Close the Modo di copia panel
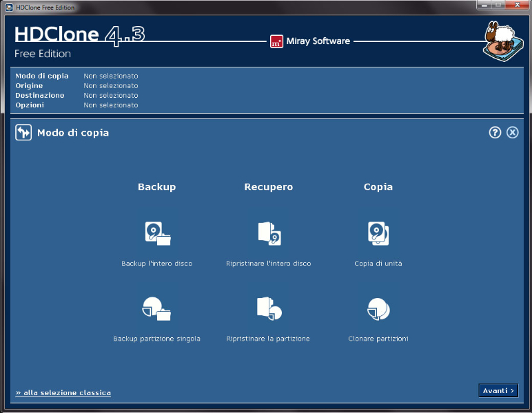The image size is (532, 413). pos(512,133)
